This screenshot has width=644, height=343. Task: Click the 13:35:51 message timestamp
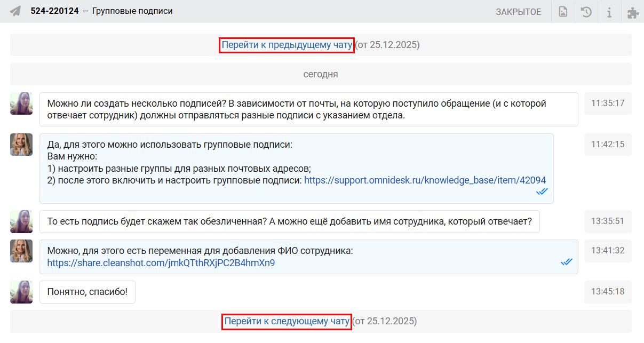607,221
